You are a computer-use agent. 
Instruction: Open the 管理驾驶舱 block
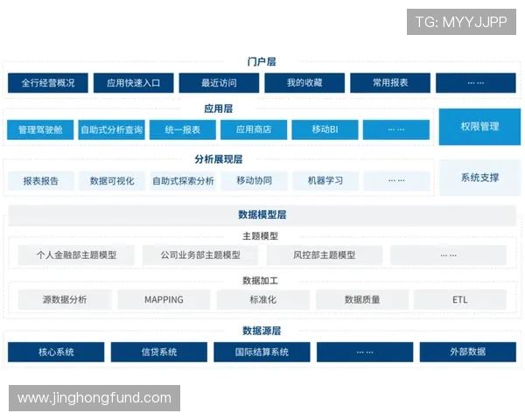(40, 129)
